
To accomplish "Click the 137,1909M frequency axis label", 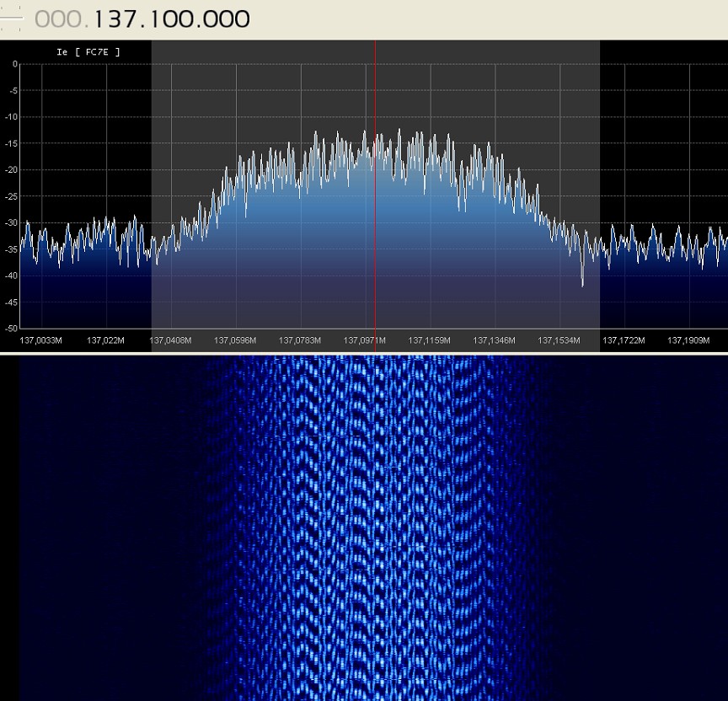I will click(688, 340).
